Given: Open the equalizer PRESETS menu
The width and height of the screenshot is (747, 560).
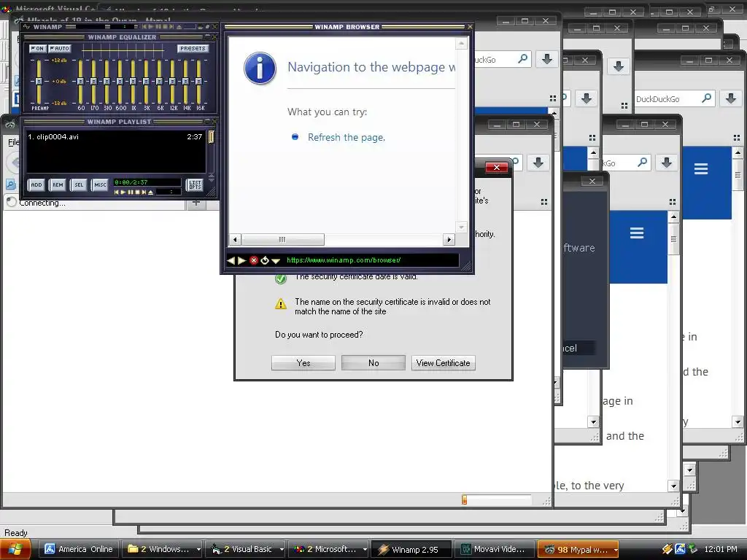Looking at the screenshot, I should [193, 49].
